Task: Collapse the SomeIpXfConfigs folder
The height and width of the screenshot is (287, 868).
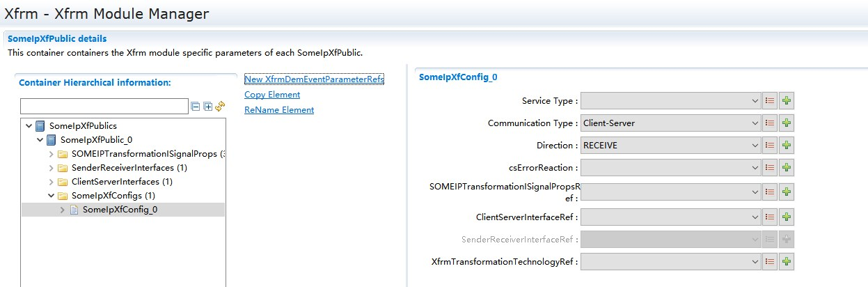Action: (51, 196)
